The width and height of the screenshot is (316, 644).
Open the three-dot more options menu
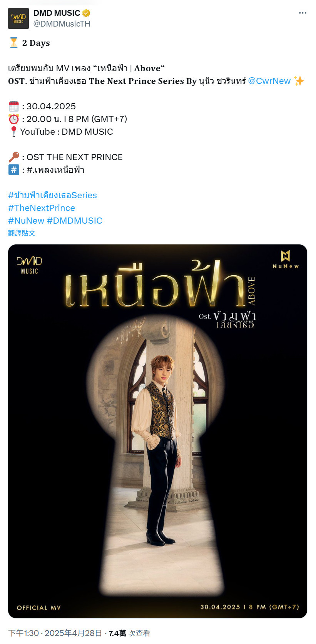click(303, 13)
